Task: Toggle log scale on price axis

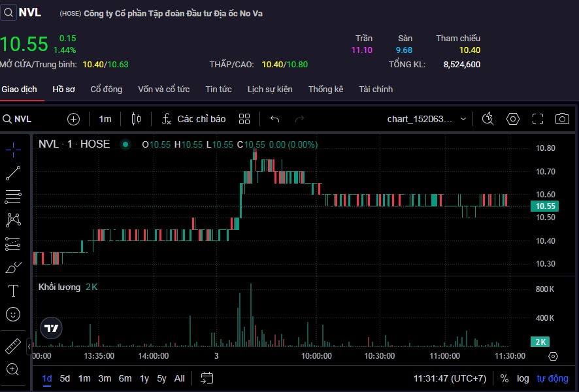Action: click(523, 378)
